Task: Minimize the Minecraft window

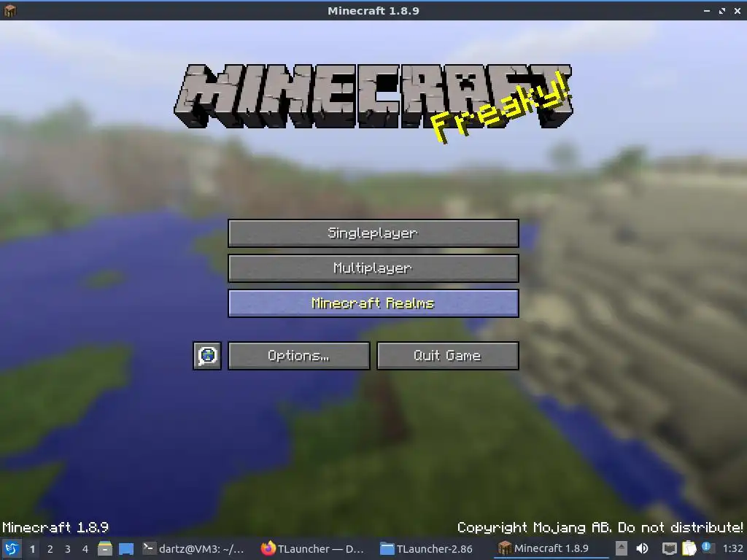Action: (x=707, y=11)
